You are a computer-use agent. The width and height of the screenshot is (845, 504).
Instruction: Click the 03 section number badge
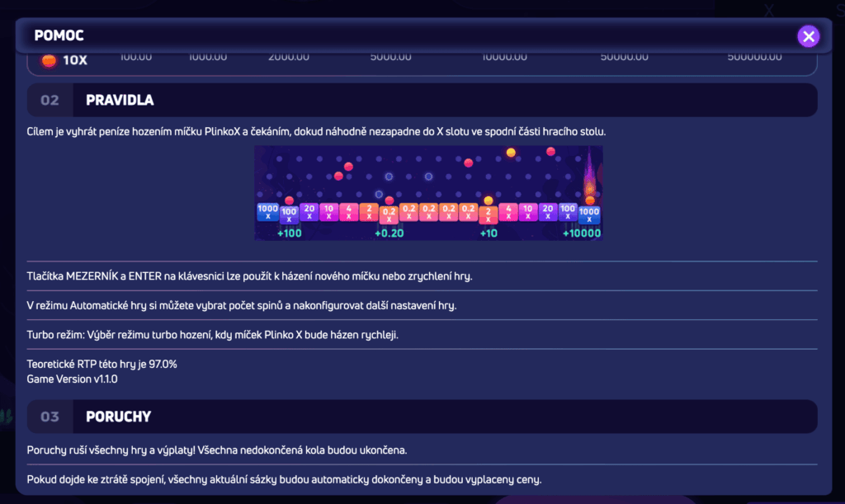coord(50,417)
